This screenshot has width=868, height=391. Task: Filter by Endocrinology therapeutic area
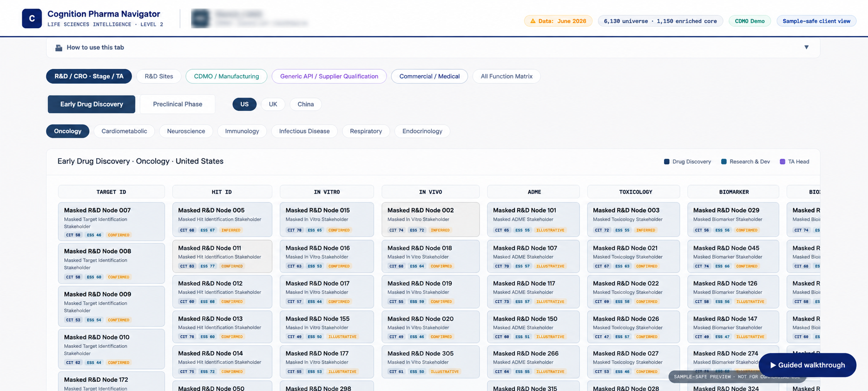pyautogui.click(x=422, y=131)
